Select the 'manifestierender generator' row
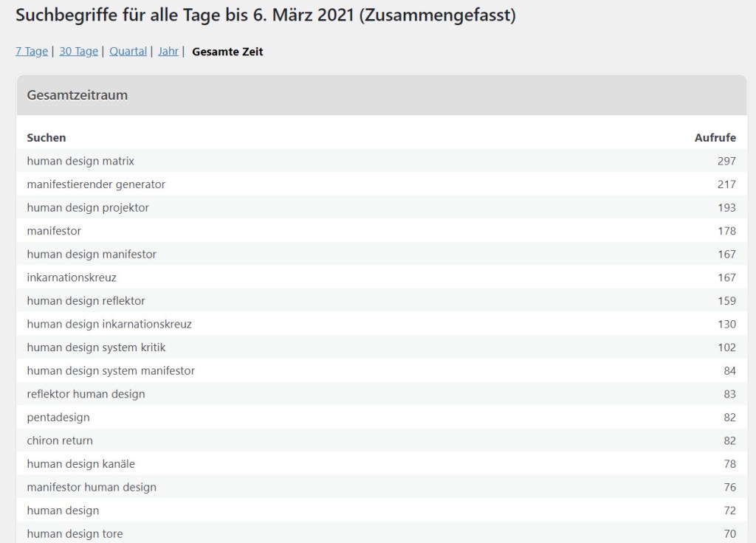 pos(96,184)
